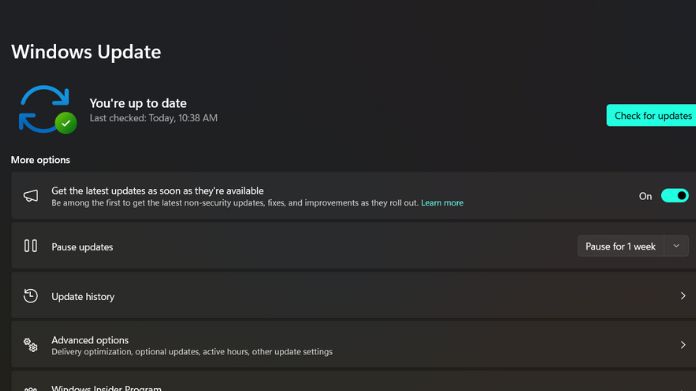Click the update sync status icon
The height and width of the screenshot is (391, 696).
[47, 109]
